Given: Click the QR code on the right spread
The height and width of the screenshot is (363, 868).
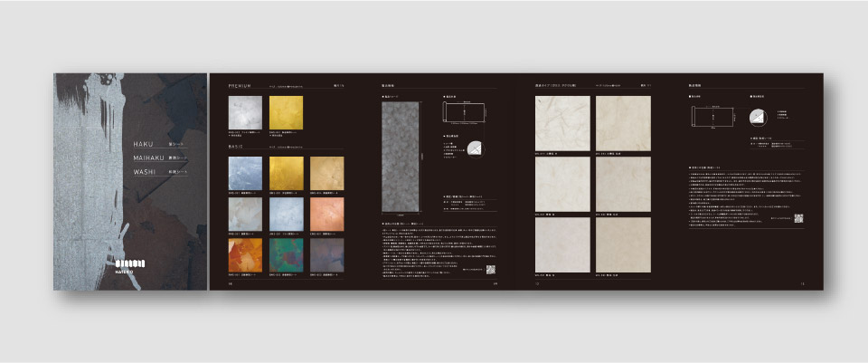Looking at the screenshot, I should click(798, 218).
